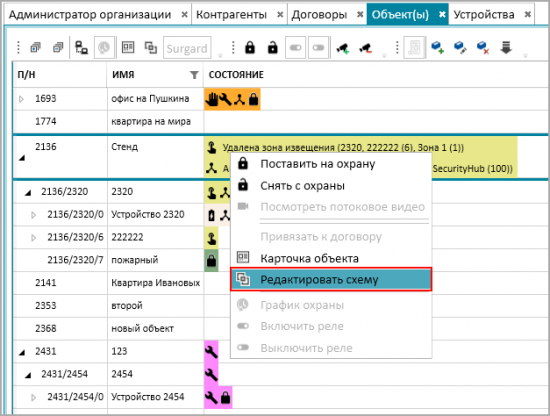The image size is (550, 416).
Task: Select Редактировать схему in context menu
Action: pyautogui.click(x=331, y=280)
